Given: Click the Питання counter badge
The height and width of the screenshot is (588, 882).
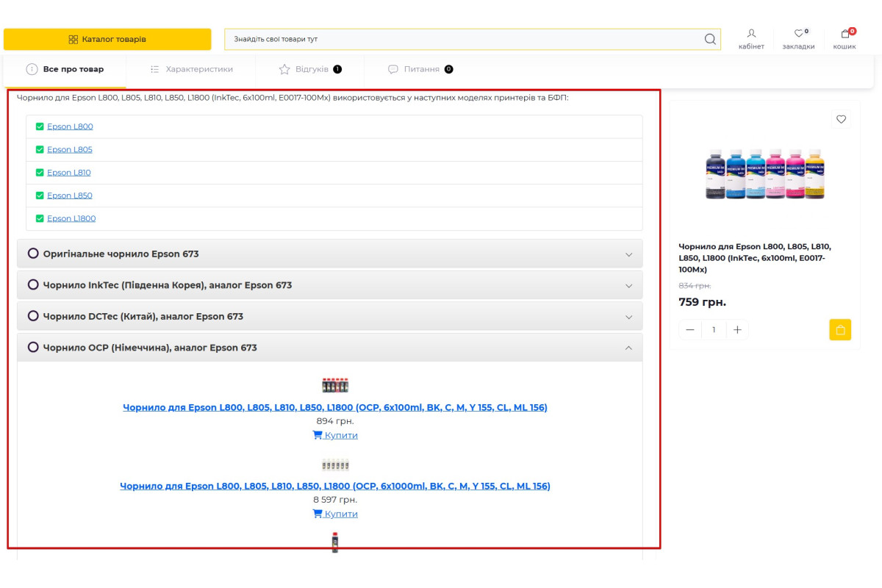Looking at the screenshot, I should click(x=448, y=69).
